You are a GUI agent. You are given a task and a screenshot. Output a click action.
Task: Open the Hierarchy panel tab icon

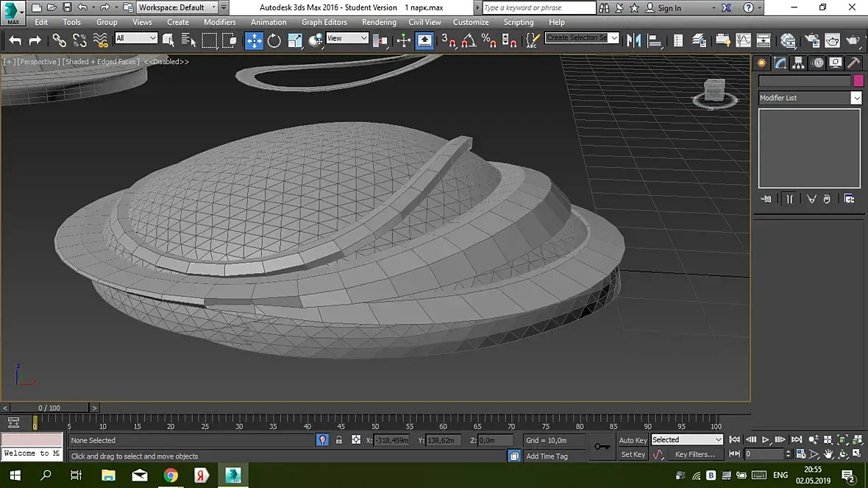coord(798,63)
